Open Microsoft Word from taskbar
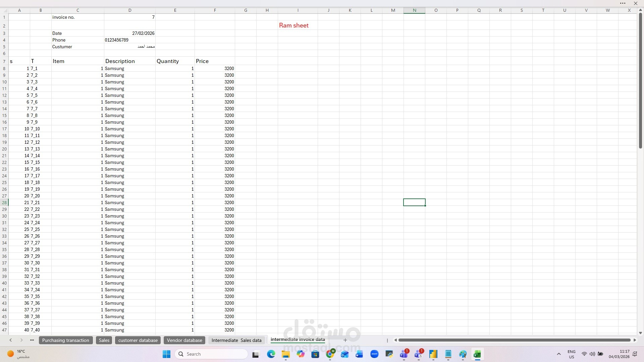This screenshot has height=362, width=644. point(359,354)
